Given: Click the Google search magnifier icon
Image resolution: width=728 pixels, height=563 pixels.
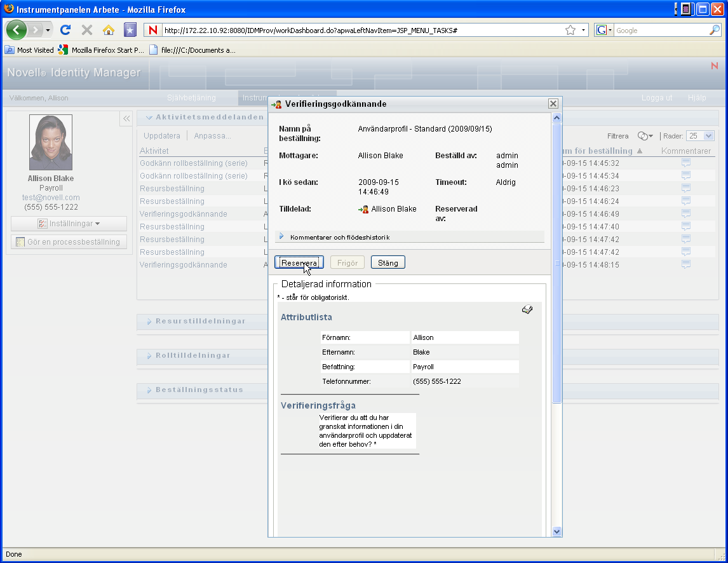Looking at the screenshot, I should (715, 31).
